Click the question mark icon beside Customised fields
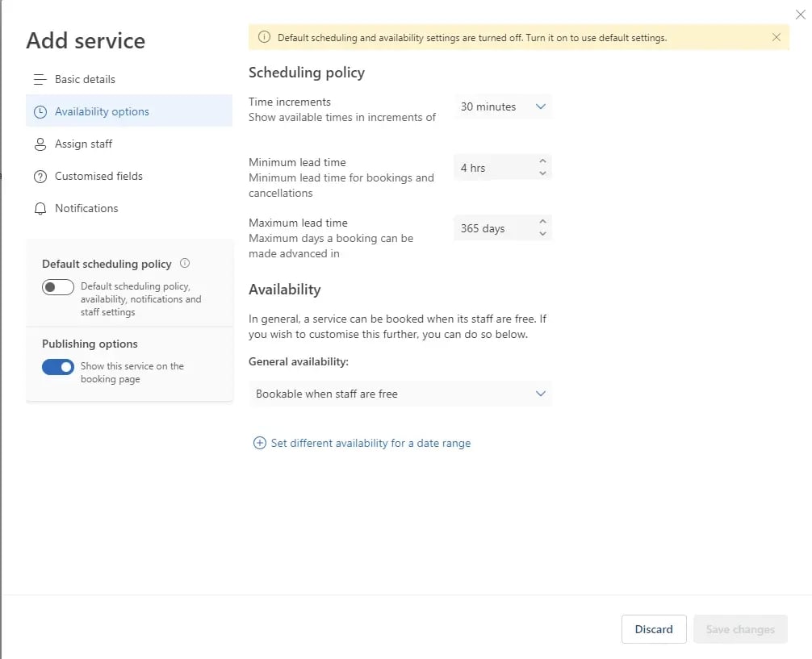 click(x=39, y=176)
